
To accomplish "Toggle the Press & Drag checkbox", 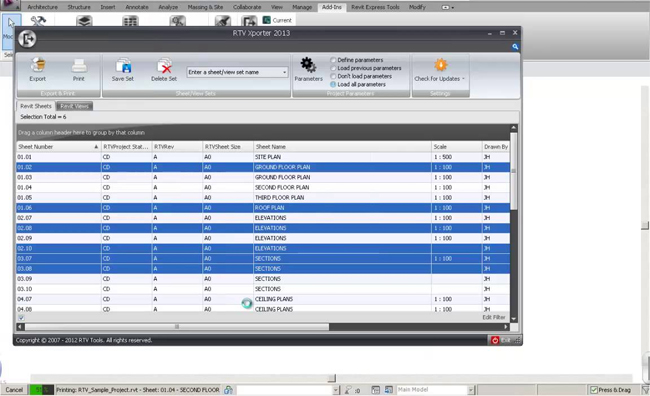I will click(594, 390).
